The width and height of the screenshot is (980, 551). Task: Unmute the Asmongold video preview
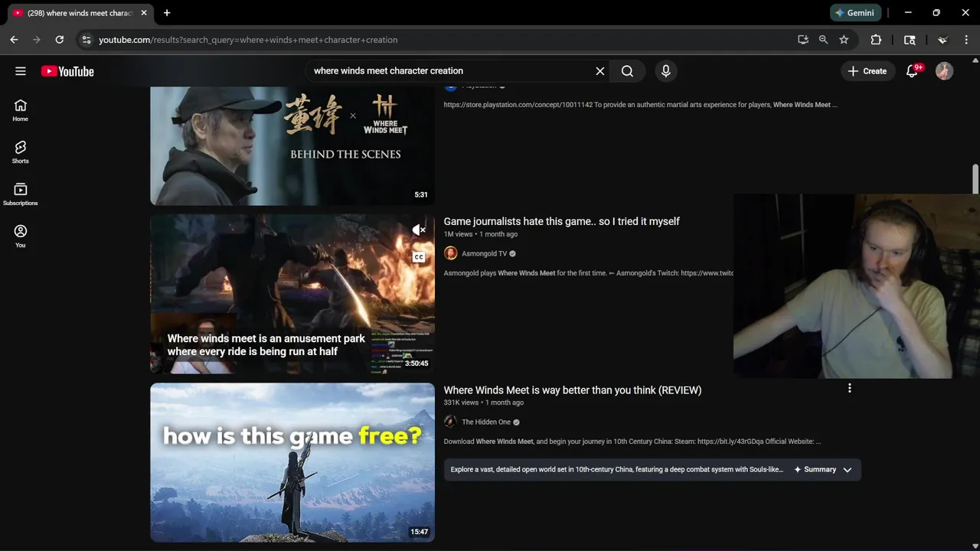(418, 230)
